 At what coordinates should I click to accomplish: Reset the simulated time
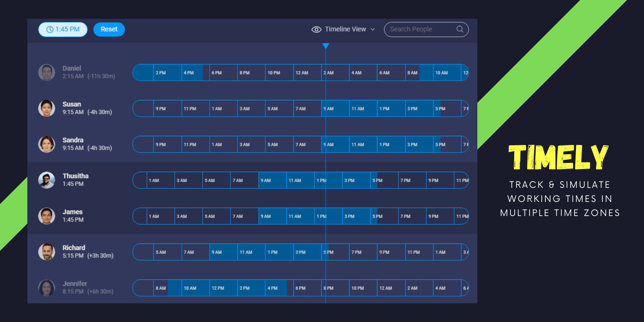click(109, 30)
